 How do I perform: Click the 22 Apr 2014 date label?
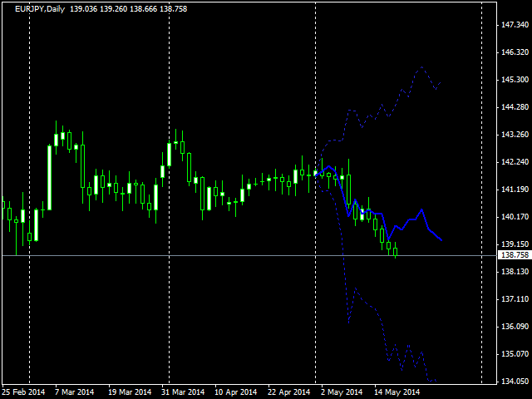[x=289, y=392]
